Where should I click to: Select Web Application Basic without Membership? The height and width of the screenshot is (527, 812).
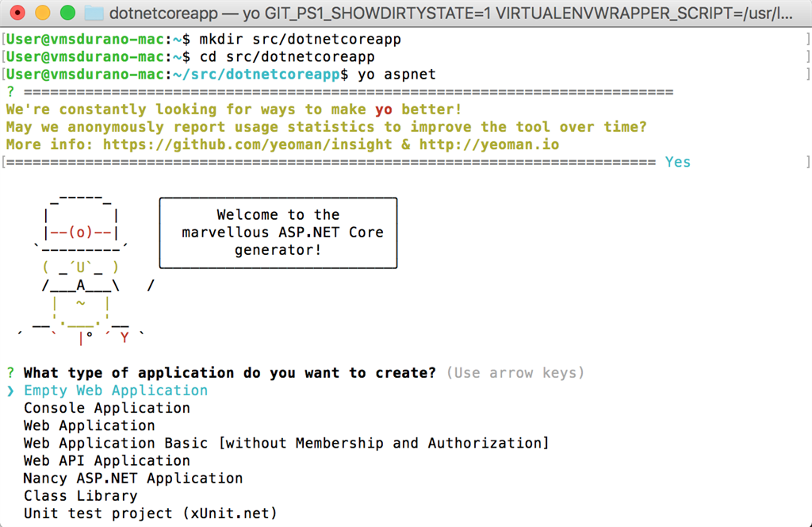(x=285, y=443)
